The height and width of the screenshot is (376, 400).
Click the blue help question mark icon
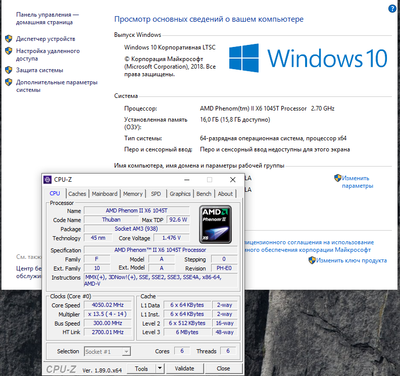click(x=392, y=9)
